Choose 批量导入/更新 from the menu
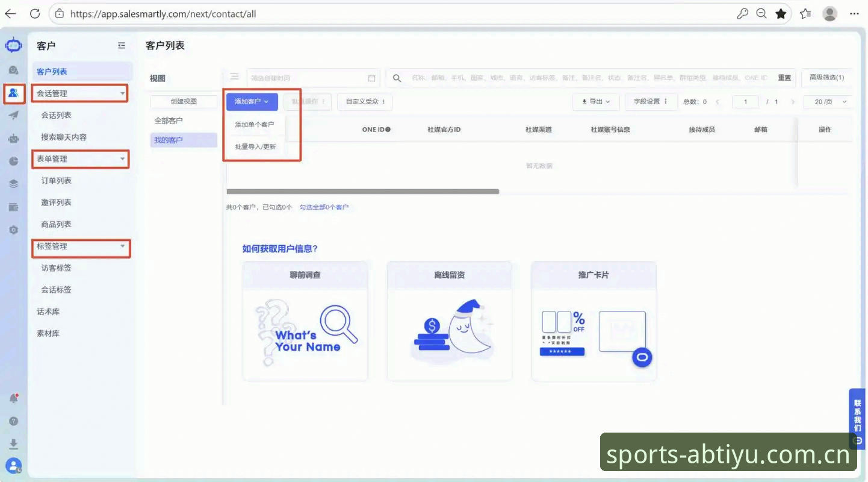 255,146
